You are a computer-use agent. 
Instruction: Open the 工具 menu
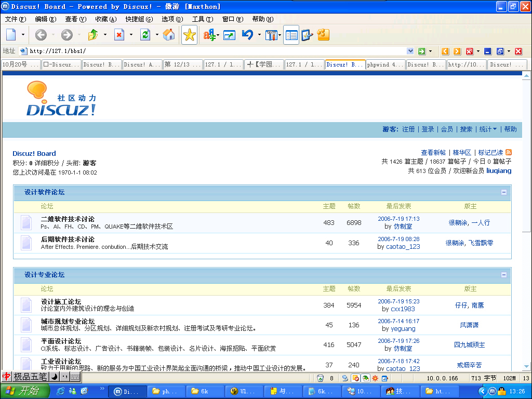click(x=203, y=19)
